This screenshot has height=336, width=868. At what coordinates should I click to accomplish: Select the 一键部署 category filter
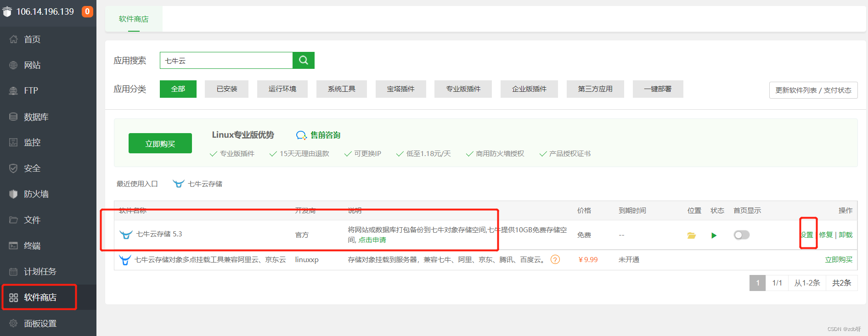(658, 89)
